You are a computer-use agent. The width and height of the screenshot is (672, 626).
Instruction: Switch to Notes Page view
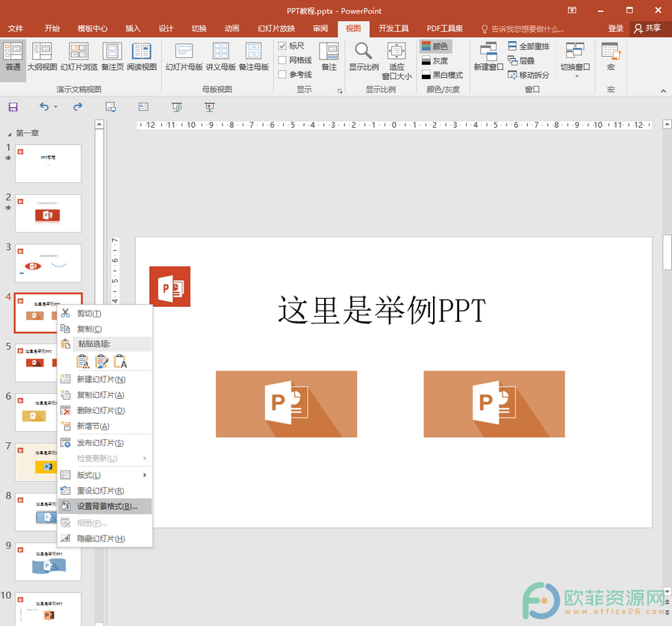tap(112, 57)
